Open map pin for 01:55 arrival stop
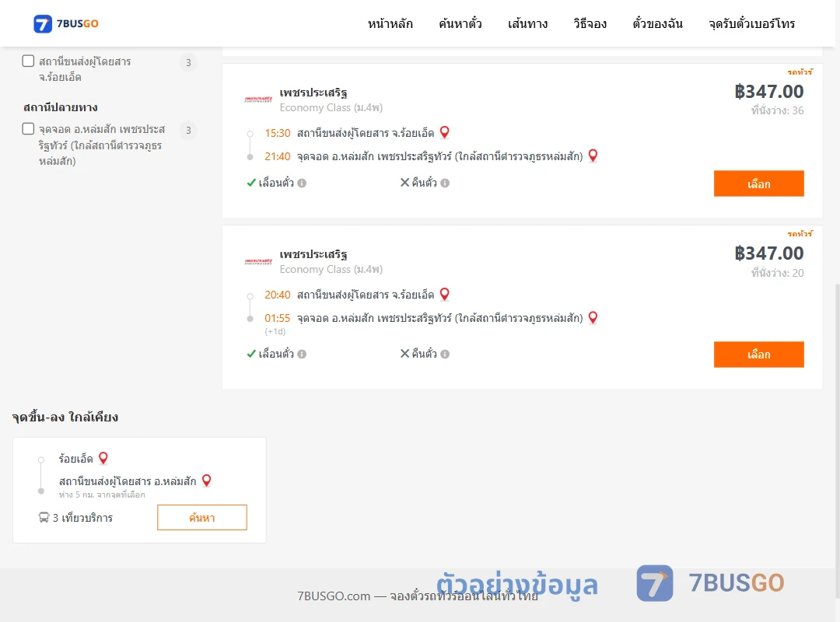Viewport: 840px width, 622px height. click(x=593, y=317)
